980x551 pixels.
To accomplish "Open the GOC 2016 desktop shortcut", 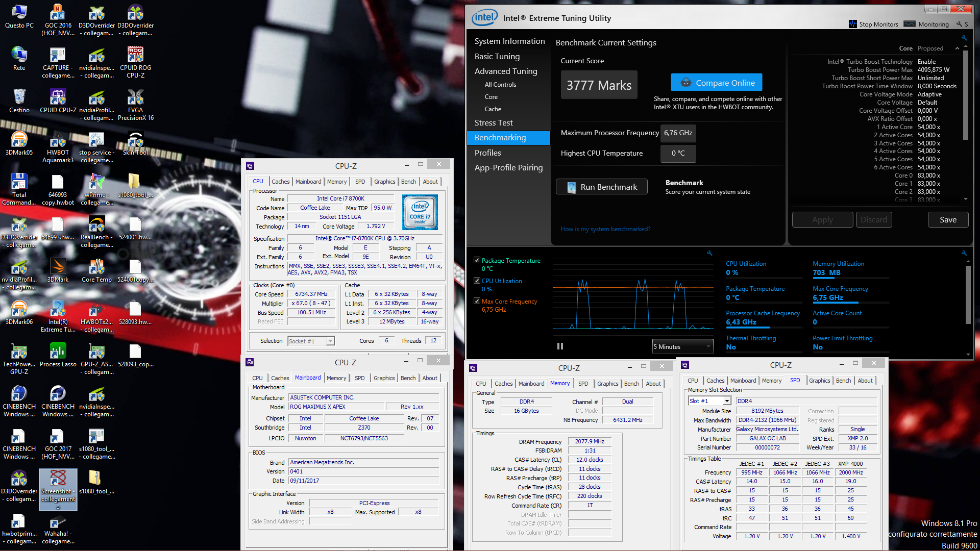I will click(58, 20).
